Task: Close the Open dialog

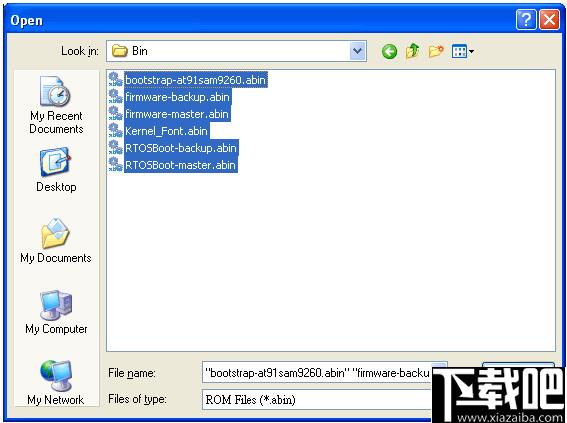Action: point(550,20)
